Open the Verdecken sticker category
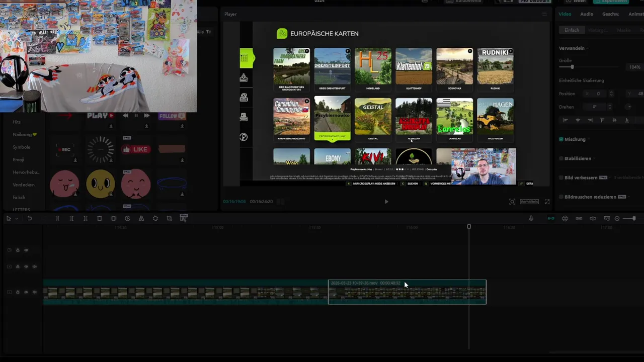The image size is (644, 362). pyautogui.click(x=24, y=185)
